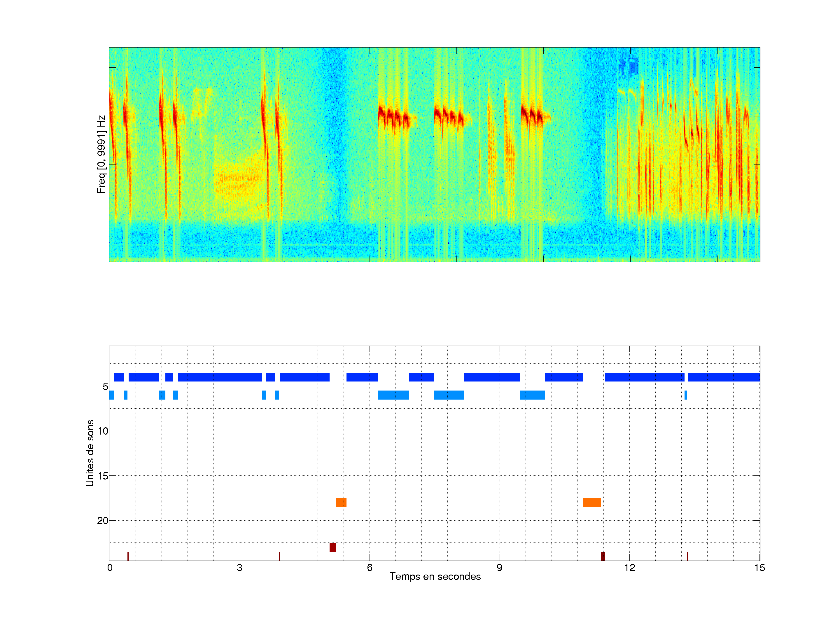The image size is (840, 630).
Task: Select the orange segment near 5 seconds
Action: coord(341,503)
